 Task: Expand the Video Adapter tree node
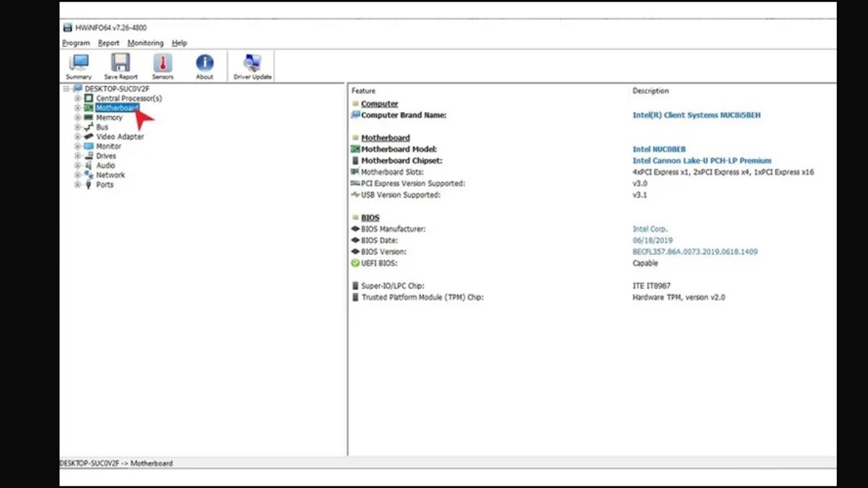tap(77, 137)
